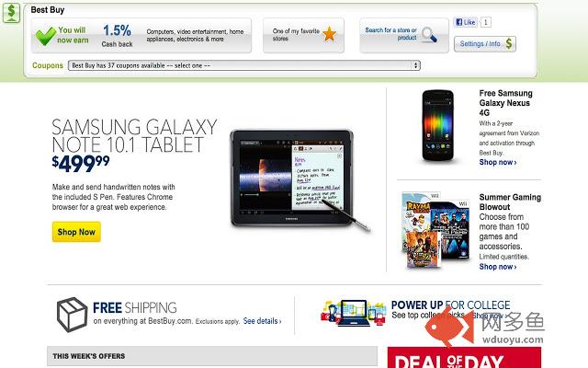Image resolution: width=588 pixels, height=368 pixels.
Task: Open See details free shipping link
Action: (262, 321)
